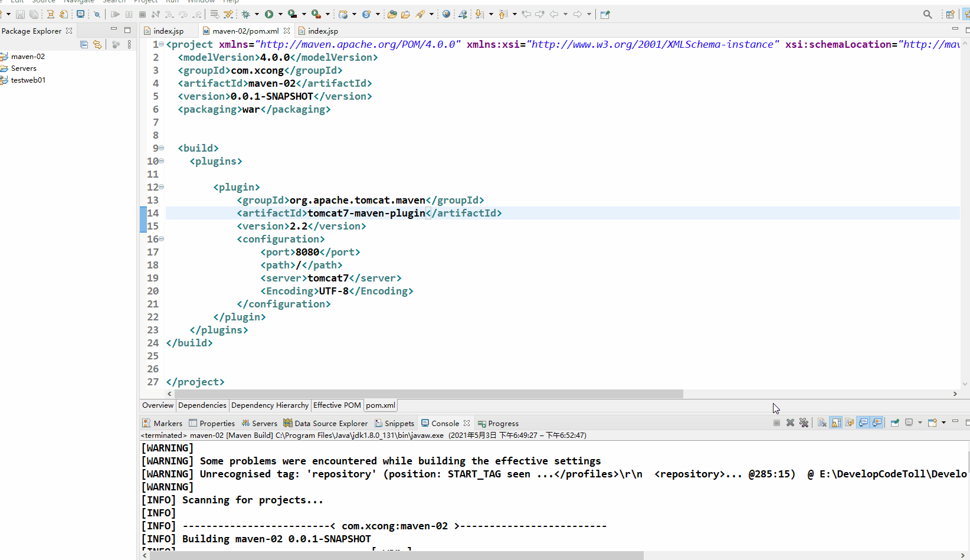Screen dimensions: 970x560
Task: Click the Save toolbar icon
Action: 20,14
